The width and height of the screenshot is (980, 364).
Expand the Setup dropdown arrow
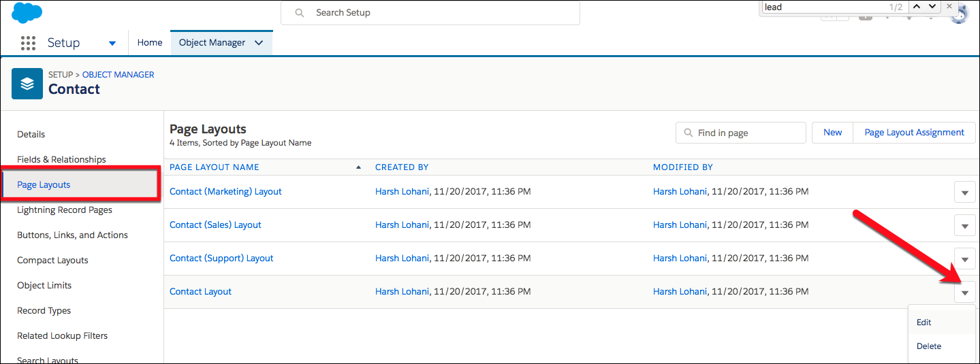[112, 43]
